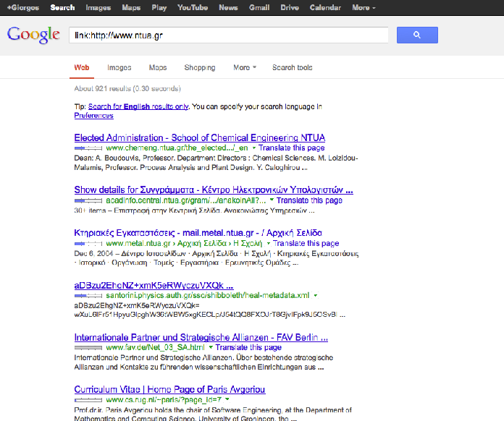Select Search in the top black bar

62,8
